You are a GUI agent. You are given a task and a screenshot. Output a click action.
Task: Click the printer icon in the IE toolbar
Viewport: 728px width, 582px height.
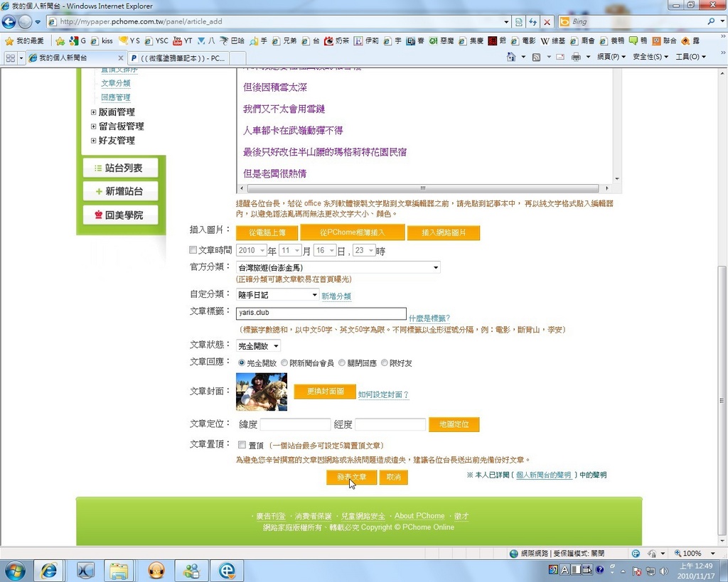576,57
